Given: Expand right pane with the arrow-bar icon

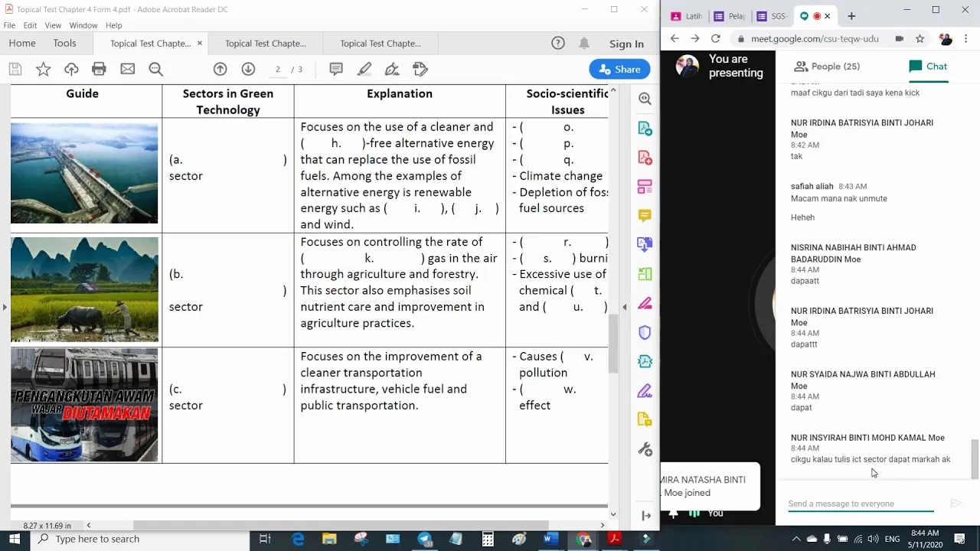Looking at the screenshot, I should click(646, 515).
